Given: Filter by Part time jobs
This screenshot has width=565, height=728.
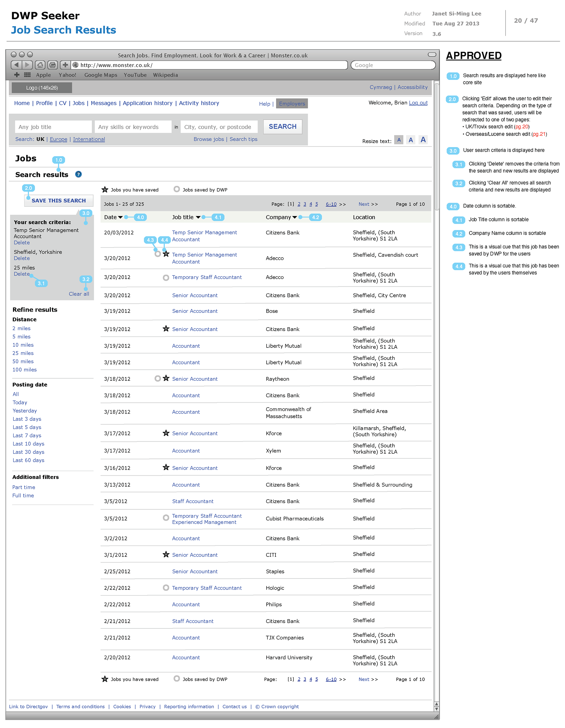Looking at the screenshot, I should click(x=24, y=487).
